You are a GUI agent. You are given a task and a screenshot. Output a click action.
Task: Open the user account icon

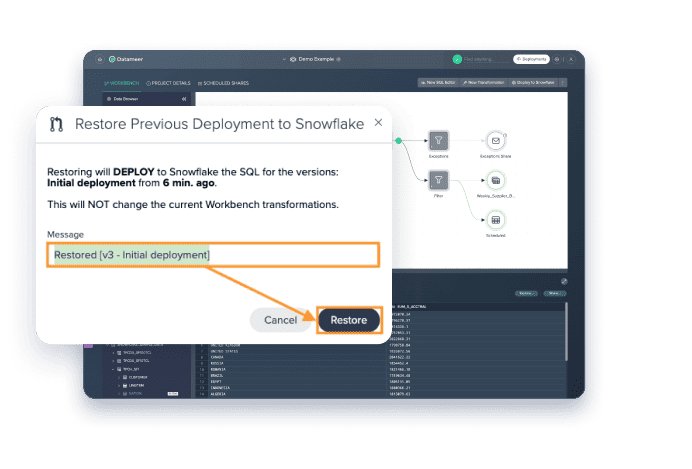(571, 59)
